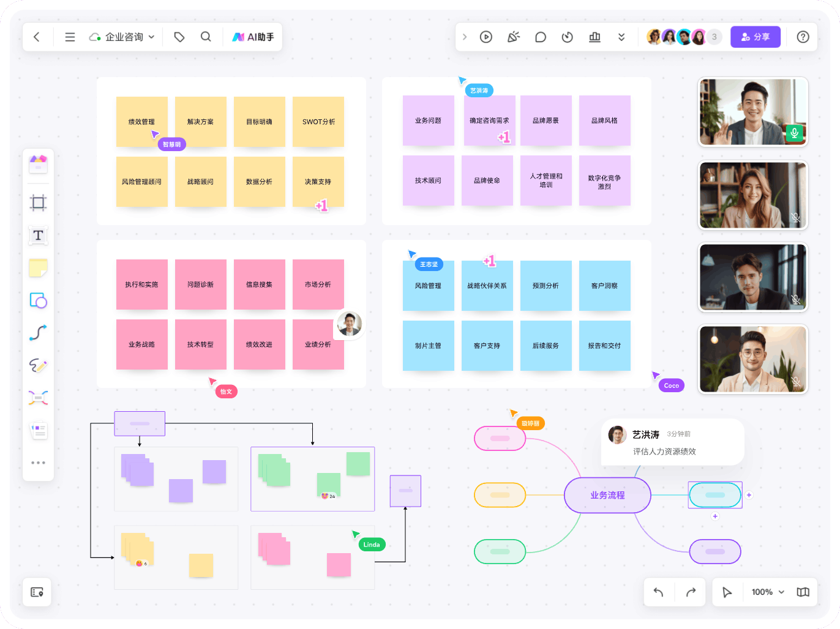The image size is (840, 629).
Task: Open the timer tool
Action: coord(568,37)
